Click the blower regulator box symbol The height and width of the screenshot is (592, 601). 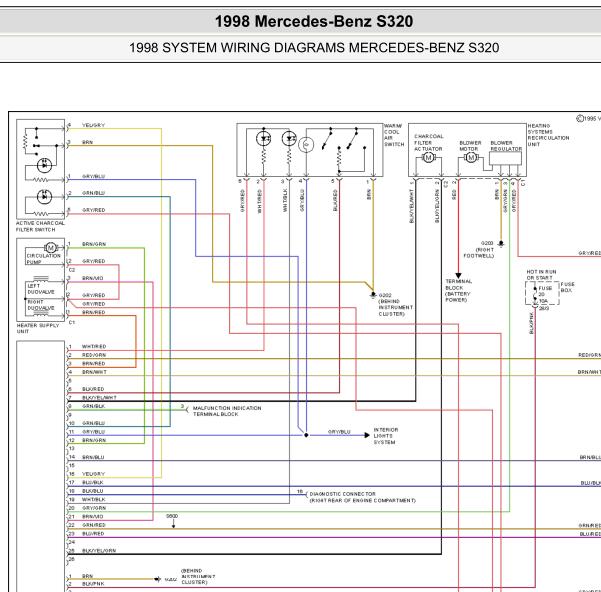click(x=505, y=158)
